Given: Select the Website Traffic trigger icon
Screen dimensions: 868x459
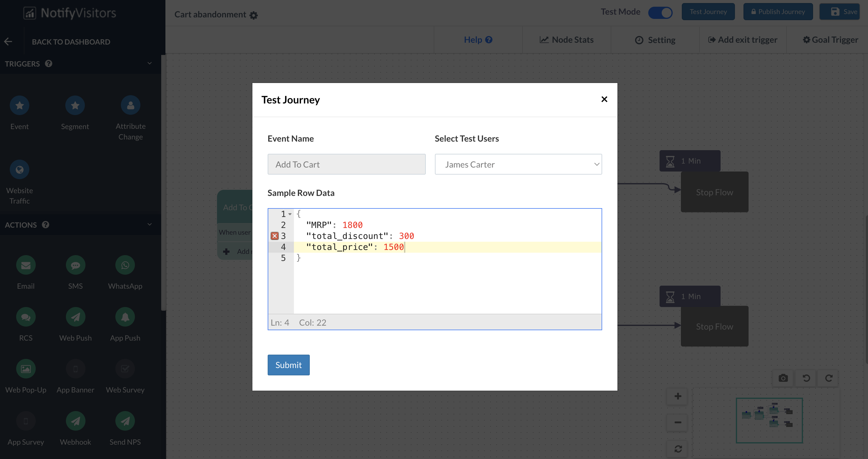Looking at the screenshot, I should (20, 169).
